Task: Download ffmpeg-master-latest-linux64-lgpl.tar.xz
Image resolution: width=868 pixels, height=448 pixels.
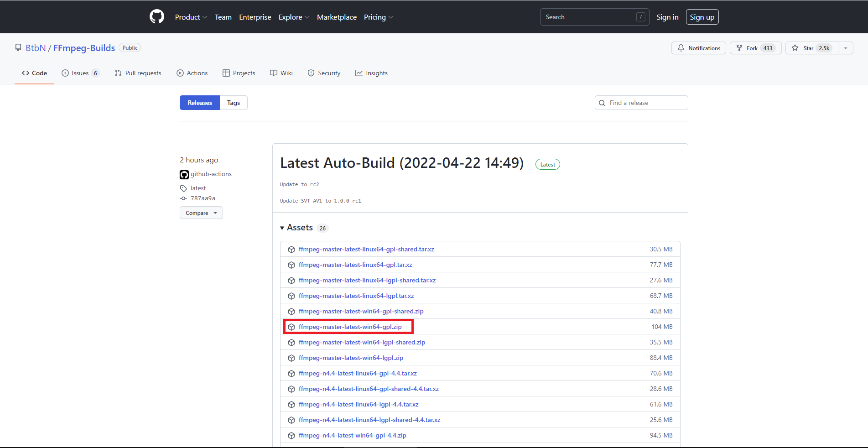Action: point(356,296)
